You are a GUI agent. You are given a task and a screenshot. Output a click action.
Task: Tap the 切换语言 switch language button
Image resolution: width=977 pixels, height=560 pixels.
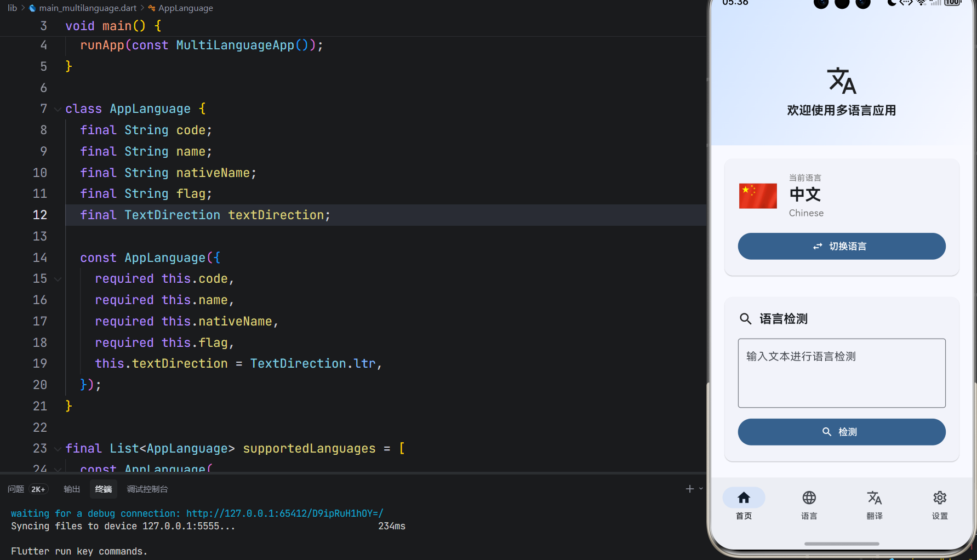pos(842,246)
